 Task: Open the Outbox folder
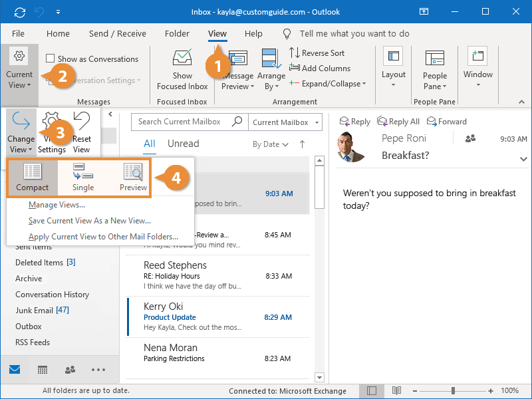click(x=29, y=326)
